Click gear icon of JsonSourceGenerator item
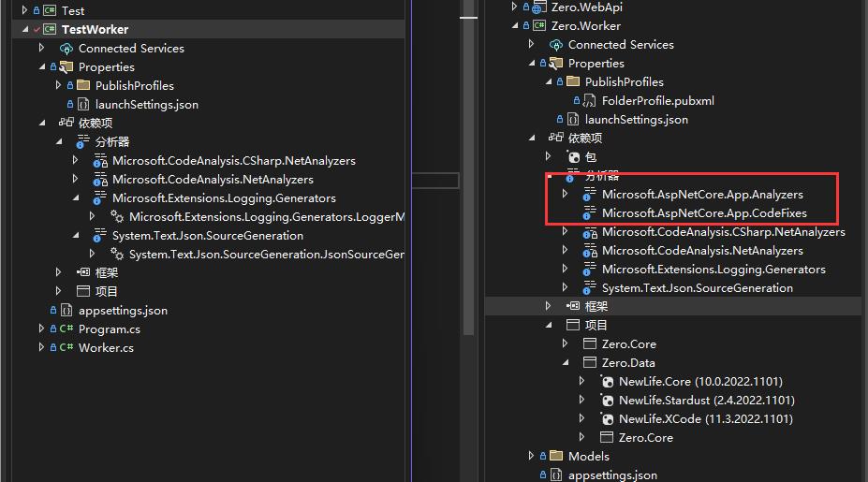868x482 pixels. (116, 254)
